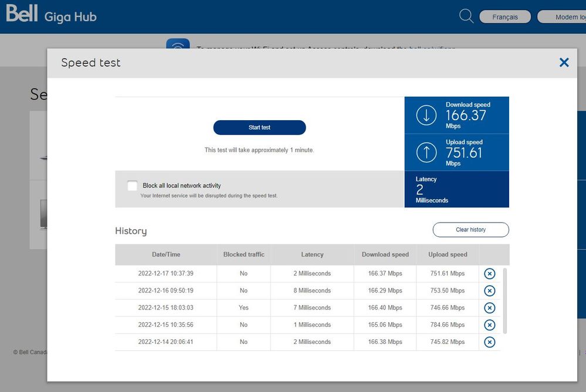
Task: Click the Upload speed column header
Action: (448, 254)
